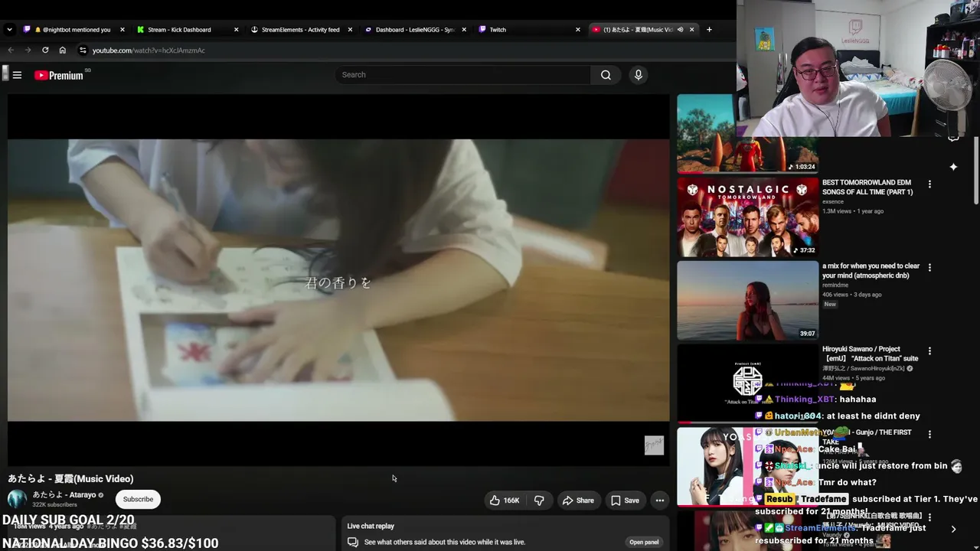The height and width of the screenshot is (551, 980).
Task: Click the YouTube search magnifier button
Action: 606,75
